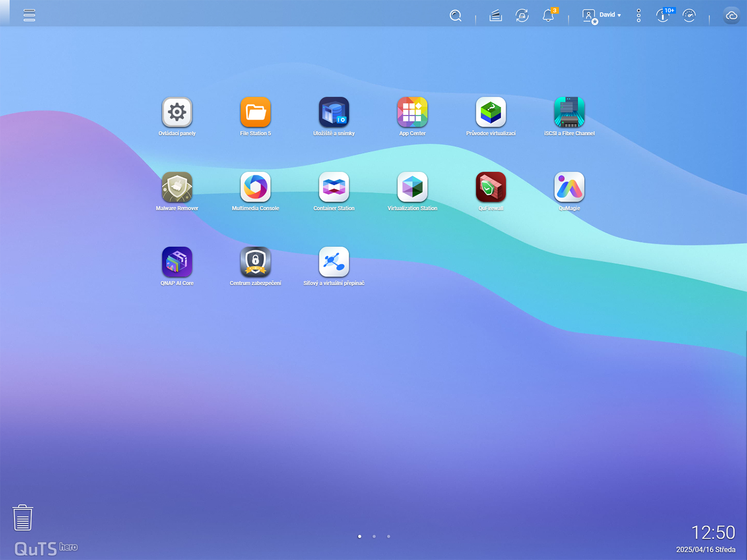
Task: Open the main menu hamburger icon
Action: 29,15
